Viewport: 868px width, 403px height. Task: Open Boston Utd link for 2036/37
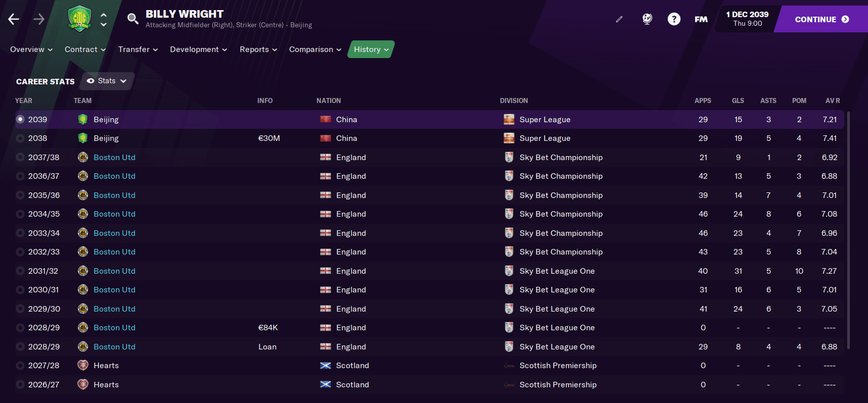pyautogui.click(x=114, y=176)
